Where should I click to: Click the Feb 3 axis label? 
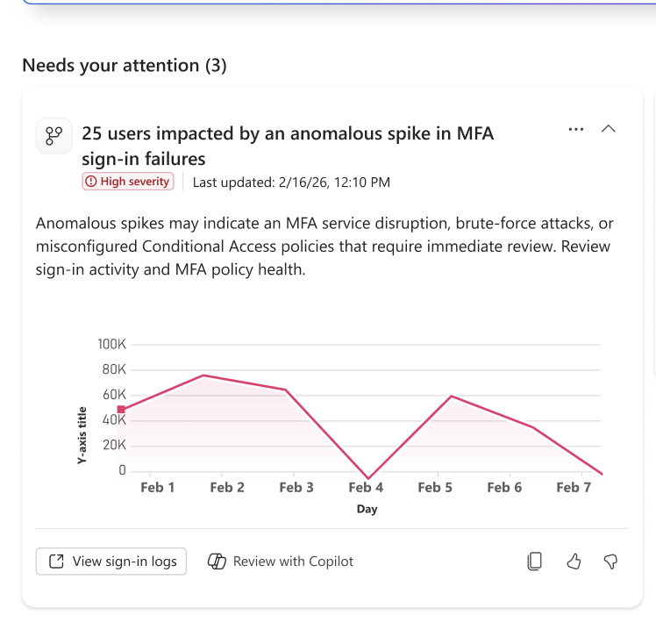click(x=296, y=488)
